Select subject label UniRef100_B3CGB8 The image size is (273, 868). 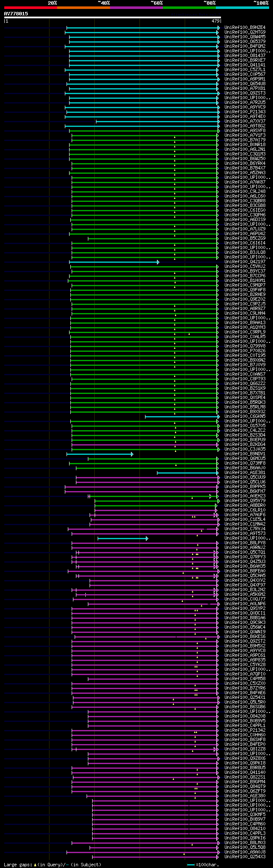(245, 206)
